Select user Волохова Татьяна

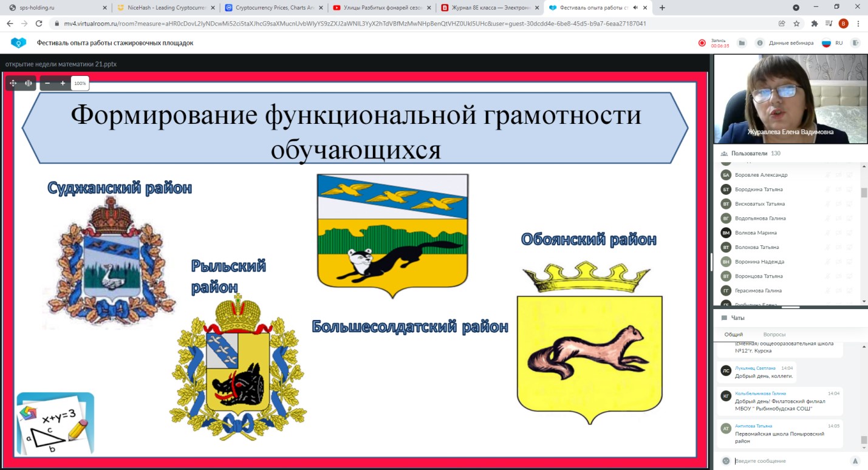point(757,247)
